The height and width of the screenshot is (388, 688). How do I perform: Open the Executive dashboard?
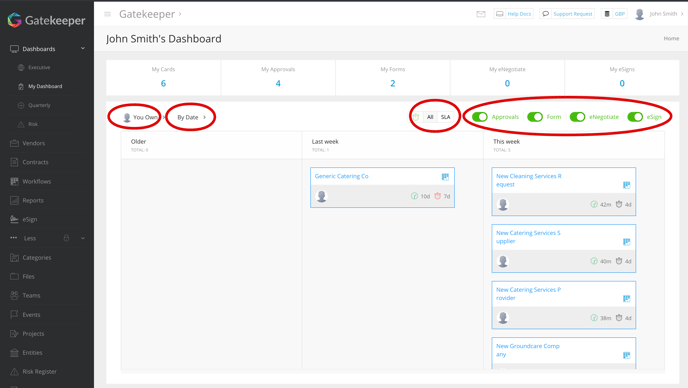39,68
